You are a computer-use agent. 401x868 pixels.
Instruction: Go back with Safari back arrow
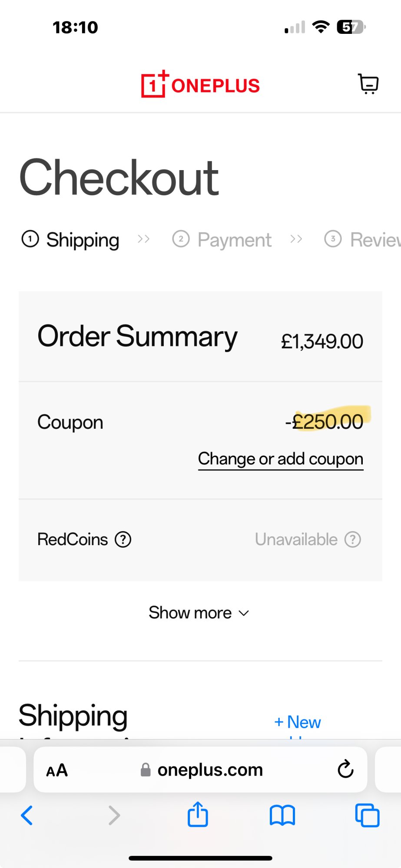(x=27, y=815)
